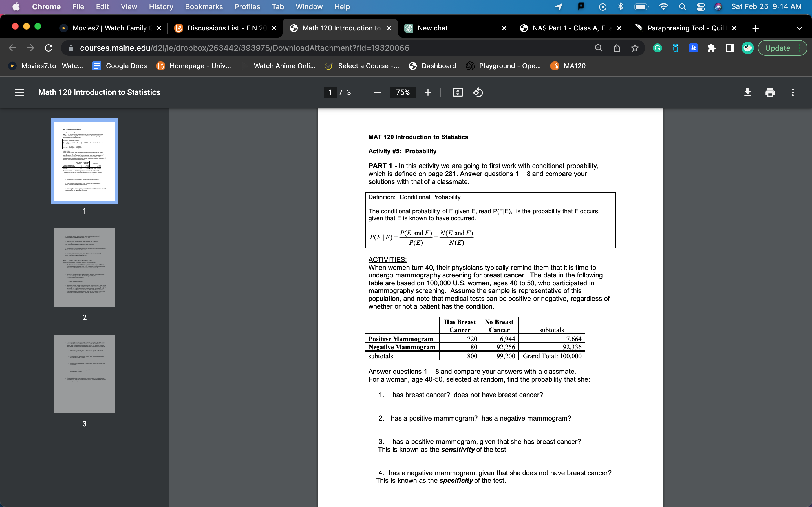Toggle Bluetooth from the menu bar
The image size is (812, 507).
[x=620, y=6]
